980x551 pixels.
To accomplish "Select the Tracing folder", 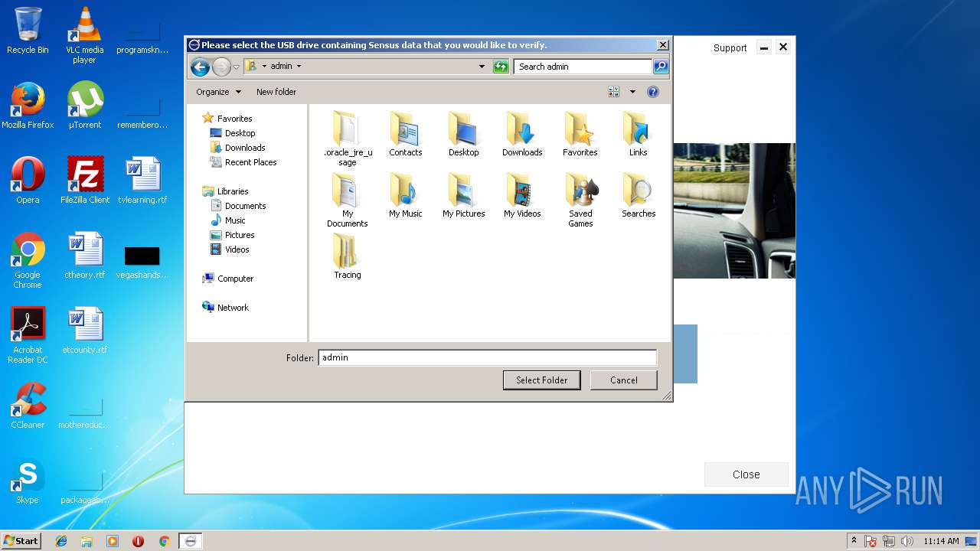I will click(348, 256).
